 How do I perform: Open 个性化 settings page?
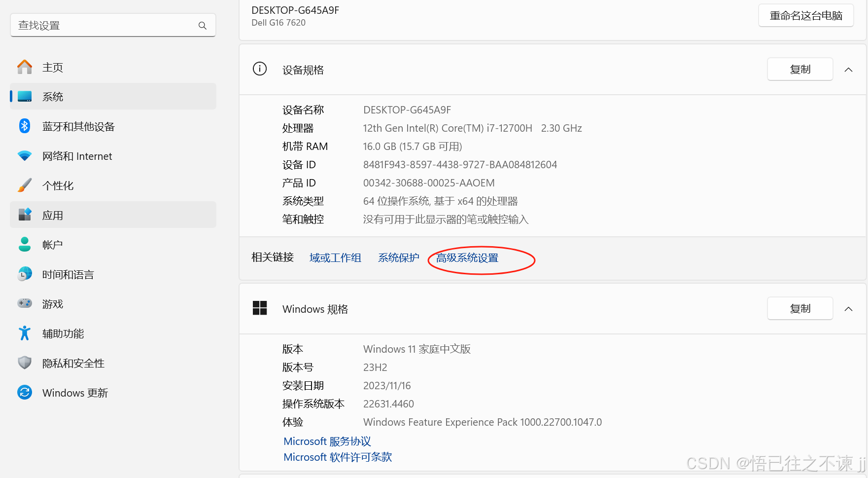coord(113,185)
